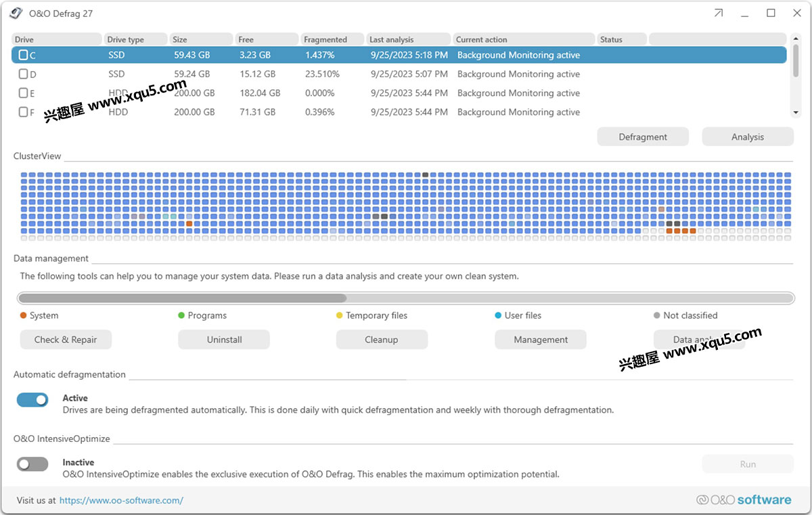Click the "Inactive" status label
812x515 pixels.
(78, 462)
